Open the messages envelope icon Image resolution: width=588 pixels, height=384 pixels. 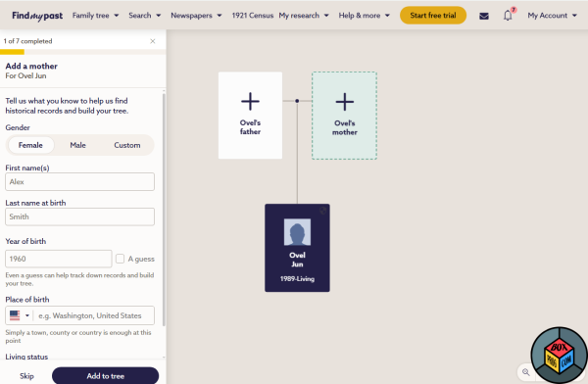pyautogui.click(x=484, y=16)
